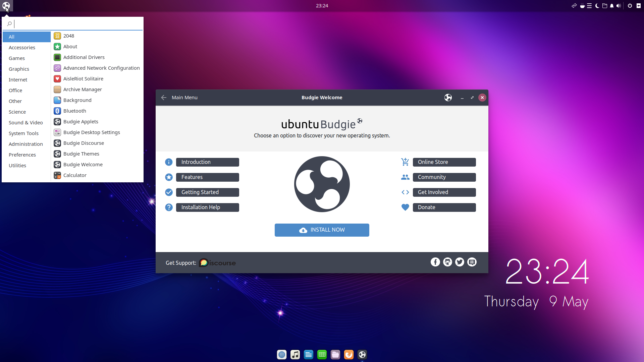Click the Introduction button
This screenshot has height=362, width=644.
[207, 162]
